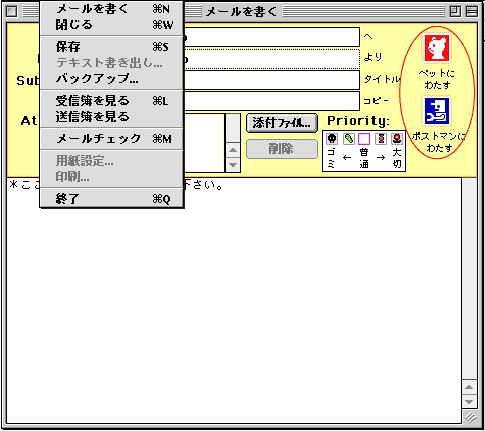Click the 削除 button
485x431 pixels.
282,149
